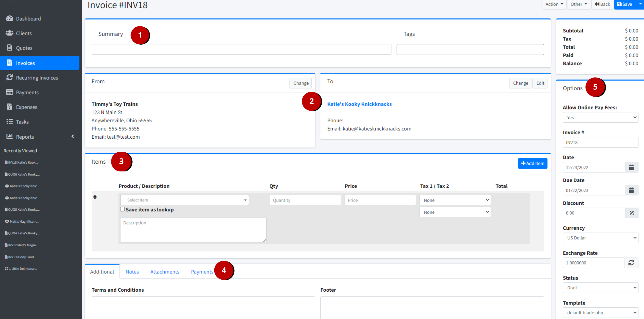Click the Tasks list icon in sidebar
This screenshot has width=644, height=319.
[9, 122]
